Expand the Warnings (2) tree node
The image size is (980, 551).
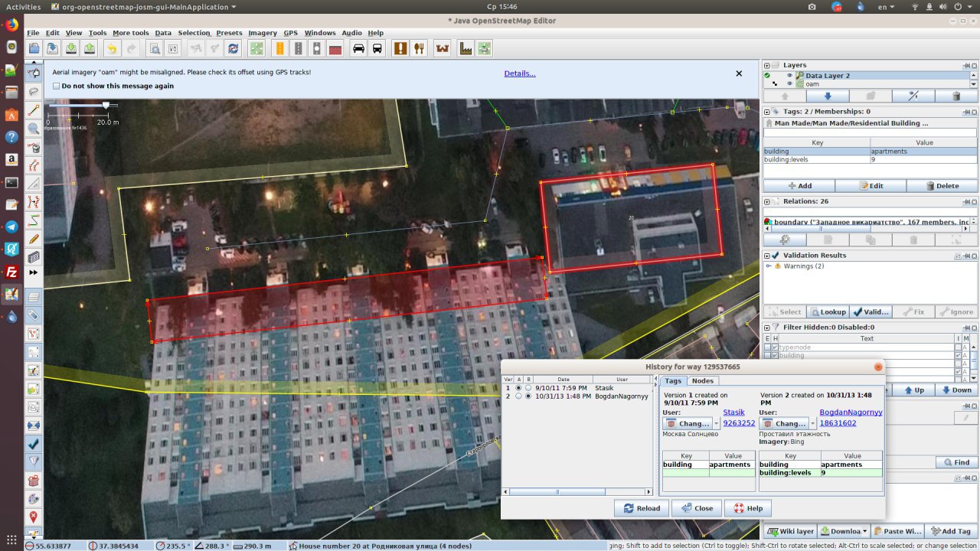click(768, 266)
